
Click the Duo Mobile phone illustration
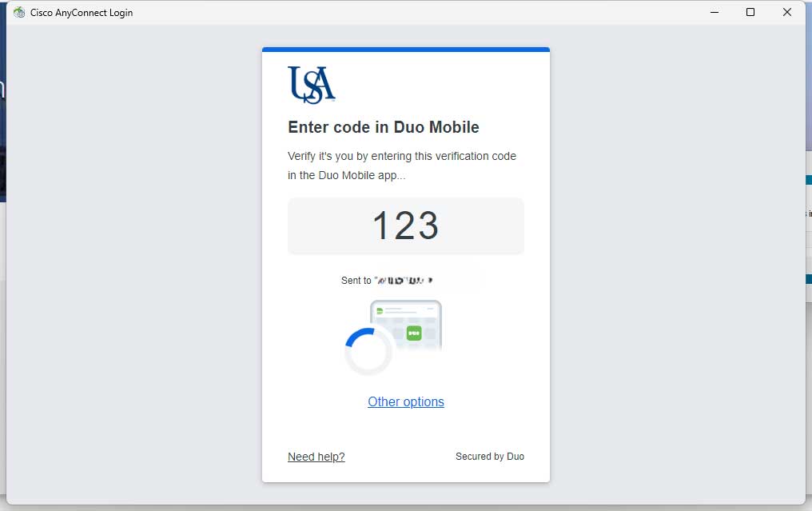406,326
